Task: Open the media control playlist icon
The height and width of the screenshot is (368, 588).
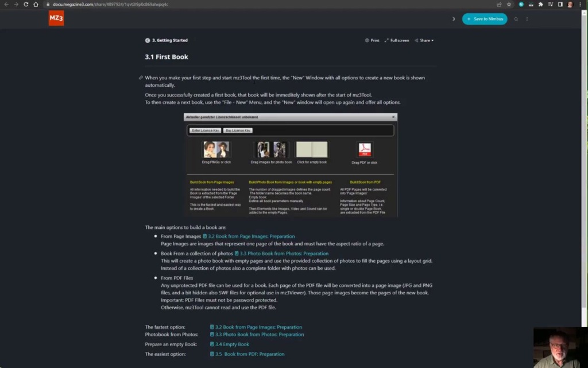Action: point(550,5)
